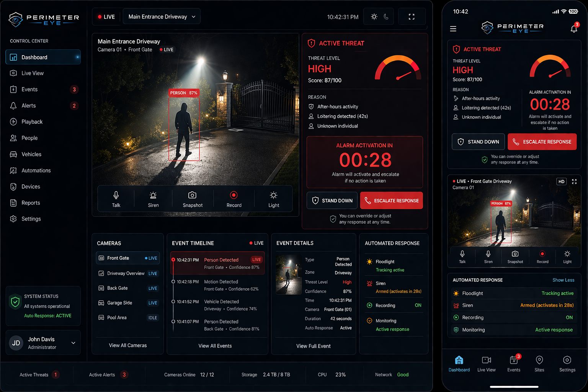
Task: Switch to the Live View tab on mobile
Action: [486, 363]
